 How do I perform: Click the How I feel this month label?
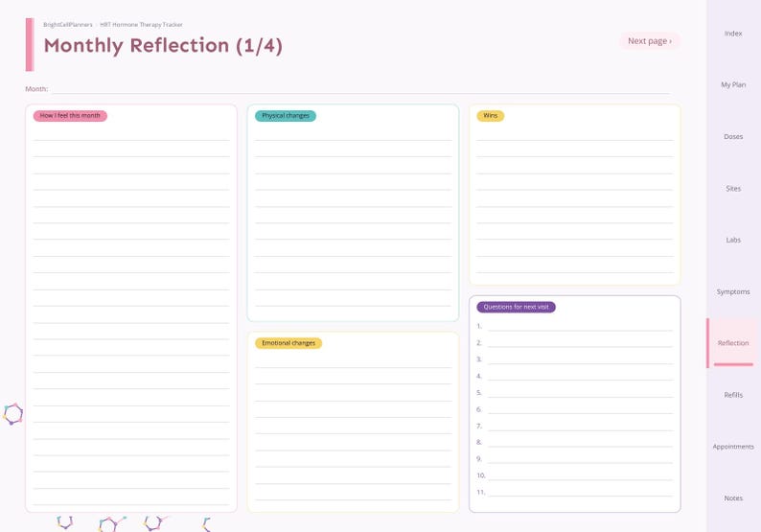point(70,116)
